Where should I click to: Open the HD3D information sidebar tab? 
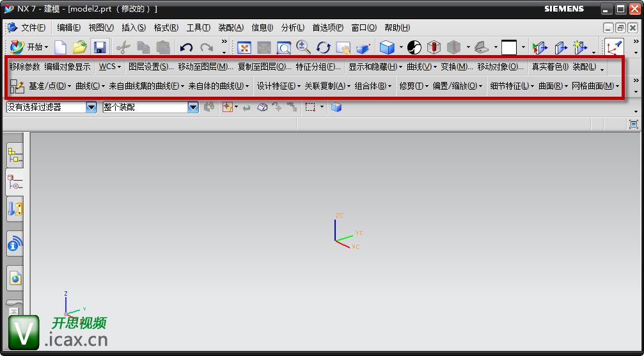[15, 244]
